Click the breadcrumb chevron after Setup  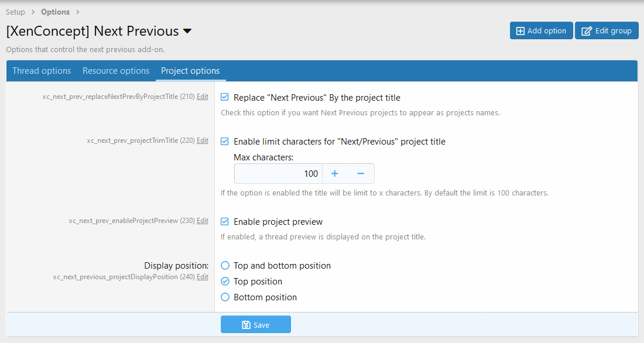click(33, 12)
